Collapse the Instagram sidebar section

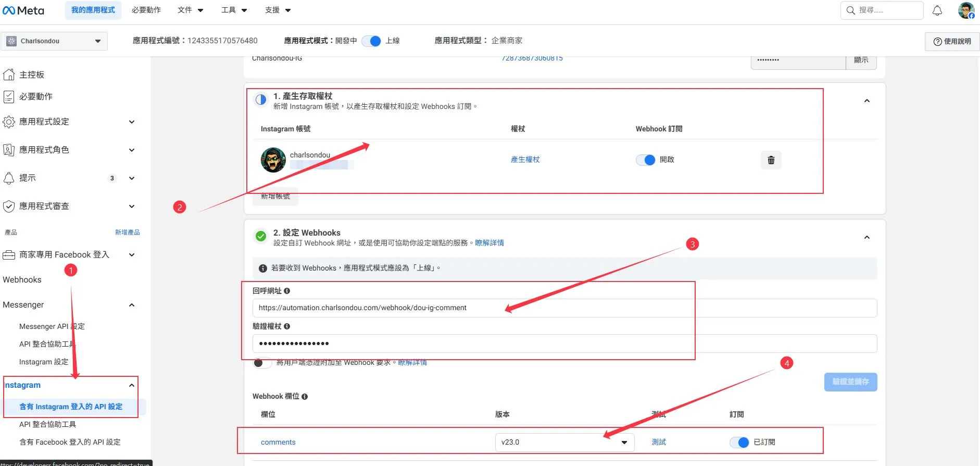pyautogui.click(x=132, y=385)
